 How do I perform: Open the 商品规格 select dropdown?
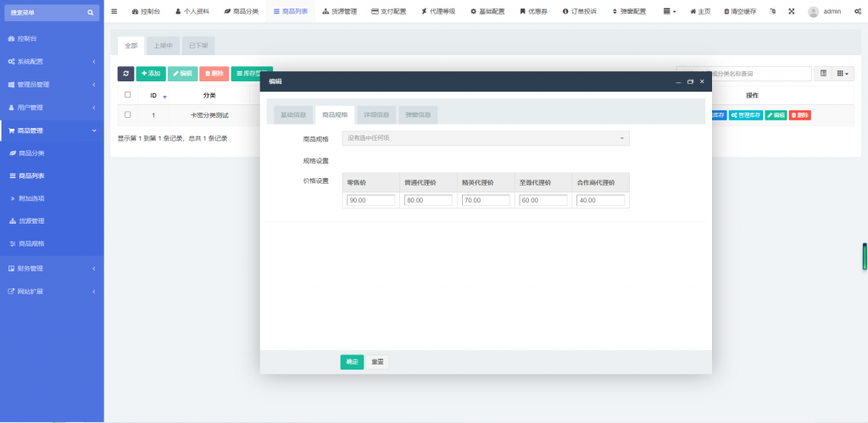pyautogui.click(x=486, y=138)
